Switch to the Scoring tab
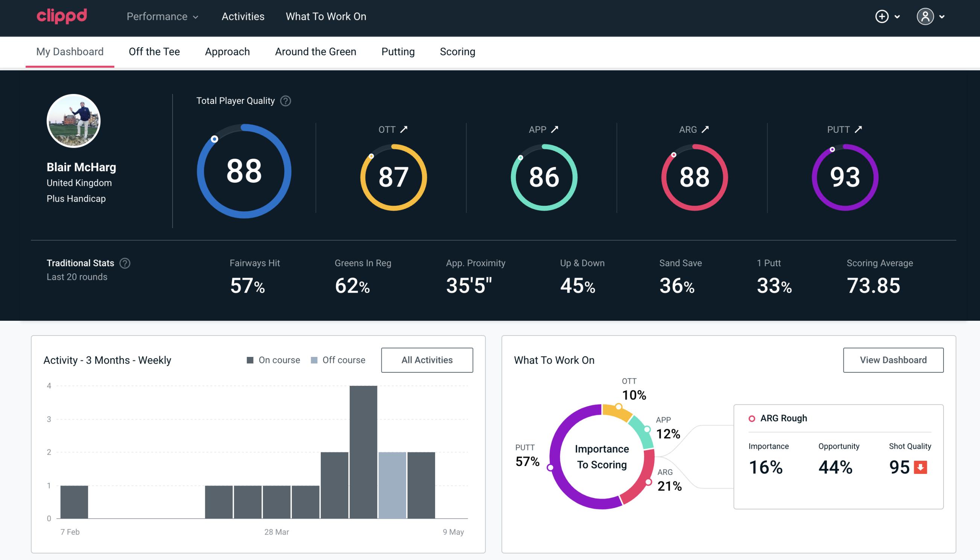Image resolution: width=980 pixels, height=560 pixels. (457, 51)
